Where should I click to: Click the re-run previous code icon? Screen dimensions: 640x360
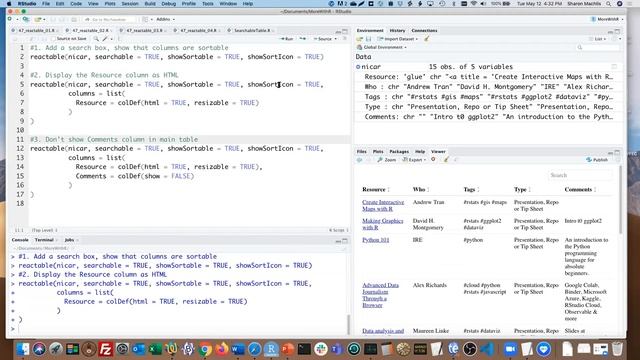coord(302,39)
